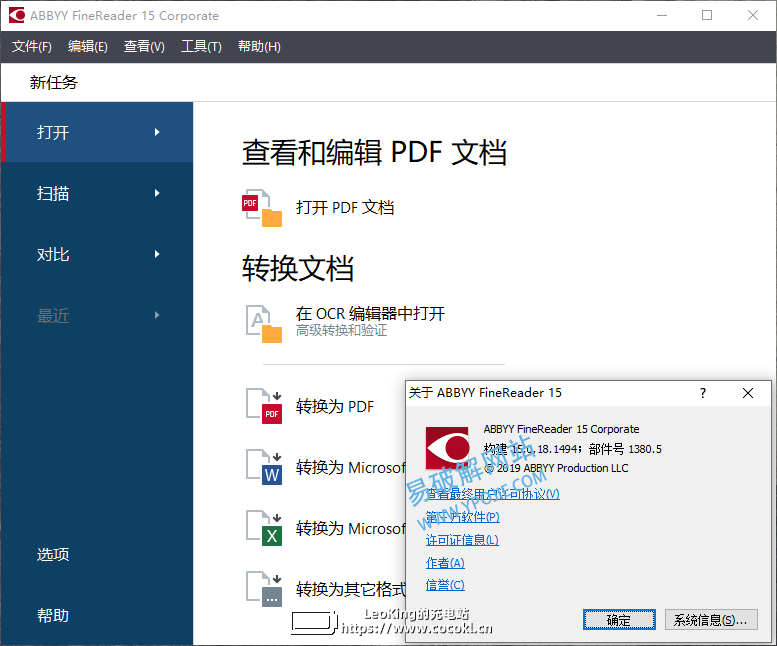Click the 新任务 heading
Image resolution: width=777 pixels, height=646 pixels.
(x=54, y=82)
